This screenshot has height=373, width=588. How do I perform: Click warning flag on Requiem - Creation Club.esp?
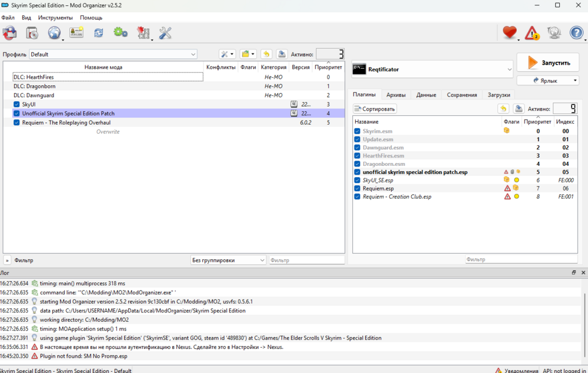(507, 197)
